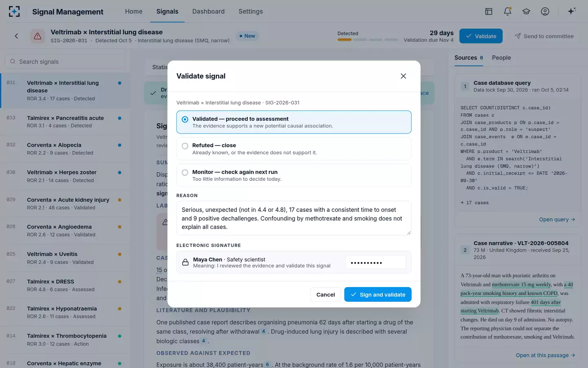Image resolution: width=588 pixels, height=368 pixels.
Task: Switch to the Home tab
Action: [134, 11]
